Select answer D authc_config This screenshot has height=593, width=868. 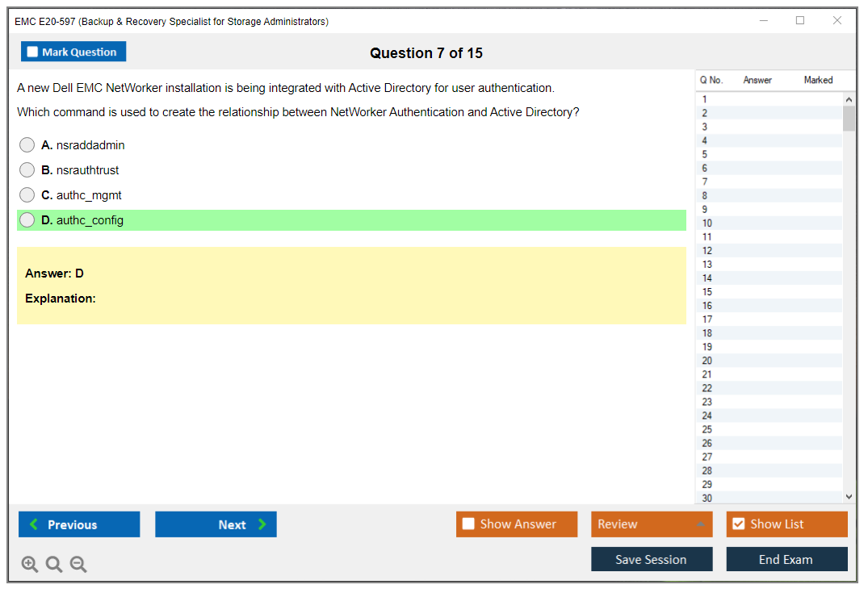(27, 220)
